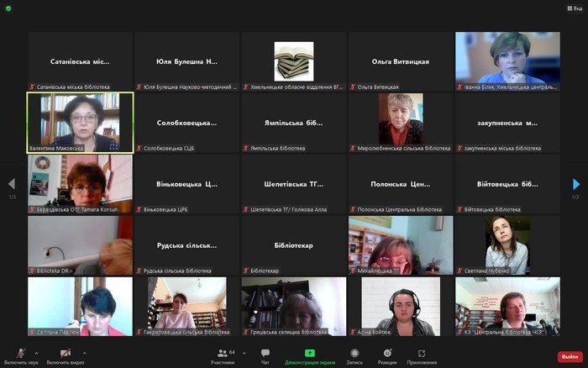Leave the meeting using Выйти

pos(570,357)
